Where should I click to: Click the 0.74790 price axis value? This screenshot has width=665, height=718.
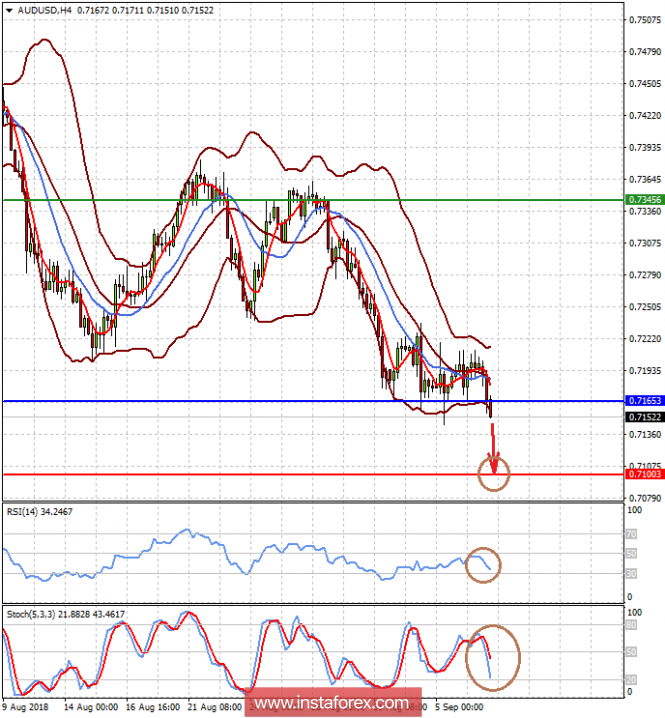point(645,52)
